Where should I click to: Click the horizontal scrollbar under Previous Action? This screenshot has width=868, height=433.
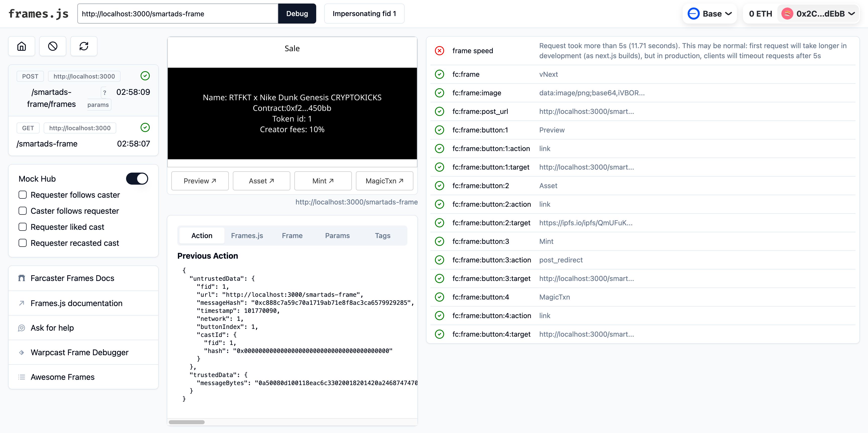tap(187, 422)
